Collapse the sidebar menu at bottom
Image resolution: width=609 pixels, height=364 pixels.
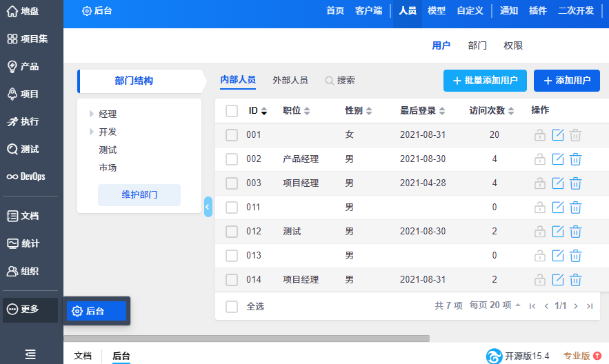30,354
